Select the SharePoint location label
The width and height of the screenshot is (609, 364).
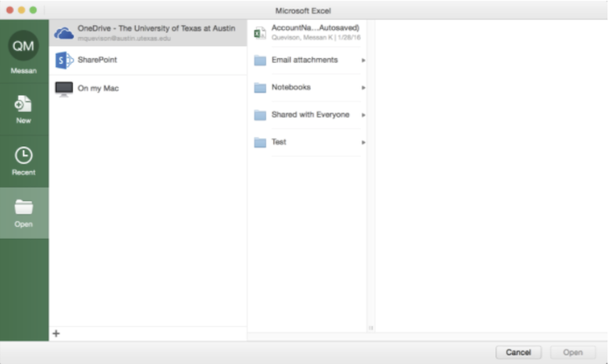(97, 60)
